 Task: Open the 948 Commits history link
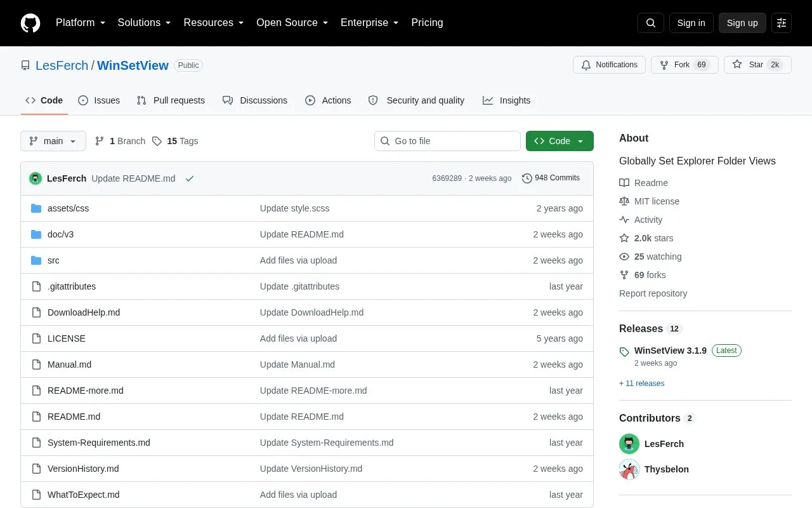[551, 178]
